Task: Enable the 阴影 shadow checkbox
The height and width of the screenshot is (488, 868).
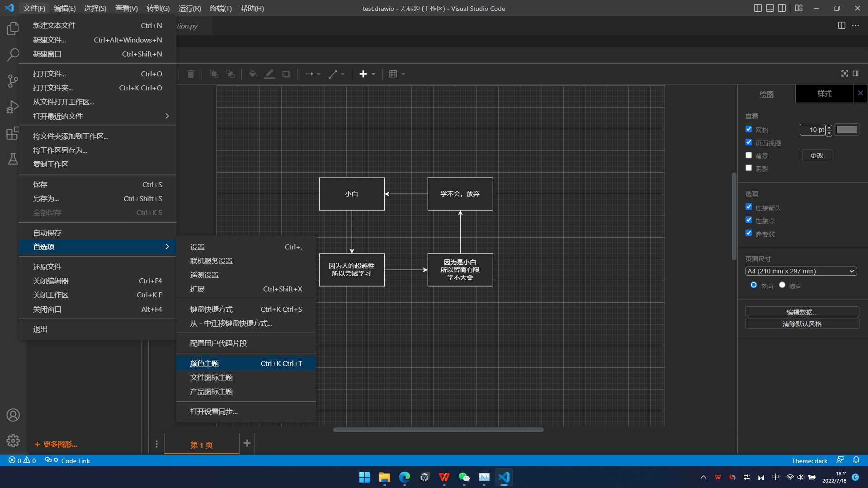Action: click(x=749, y=168)
